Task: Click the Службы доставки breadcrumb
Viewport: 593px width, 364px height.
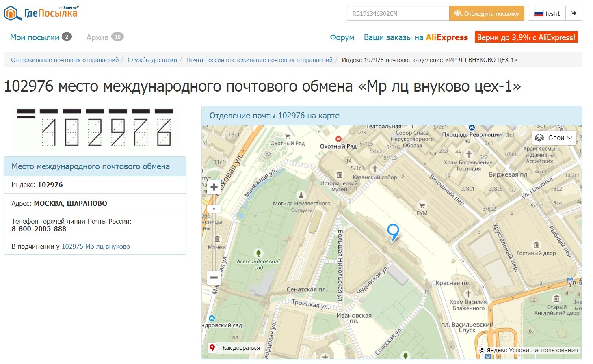Action: pyautogui.click(x=152, y=60)
